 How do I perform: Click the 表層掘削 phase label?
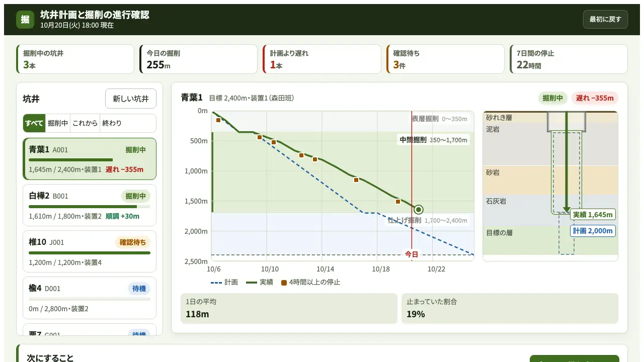pos(439,119)
